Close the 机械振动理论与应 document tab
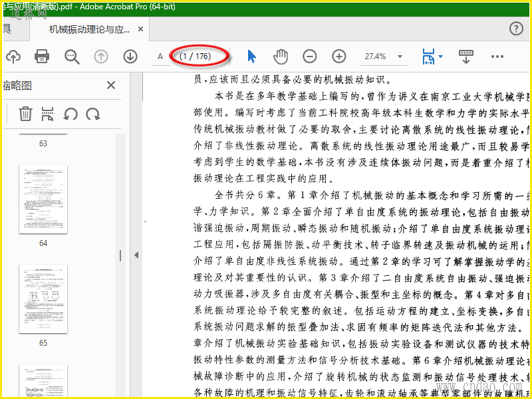Screen dimensions: 532x399 pyautogui.click(x=140, y=29)
